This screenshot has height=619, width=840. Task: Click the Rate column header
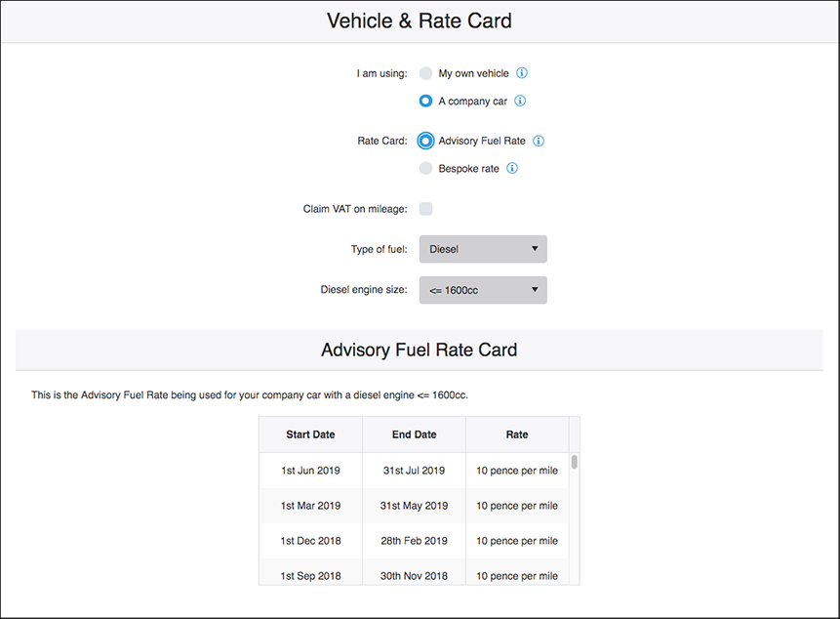point(517,434)
